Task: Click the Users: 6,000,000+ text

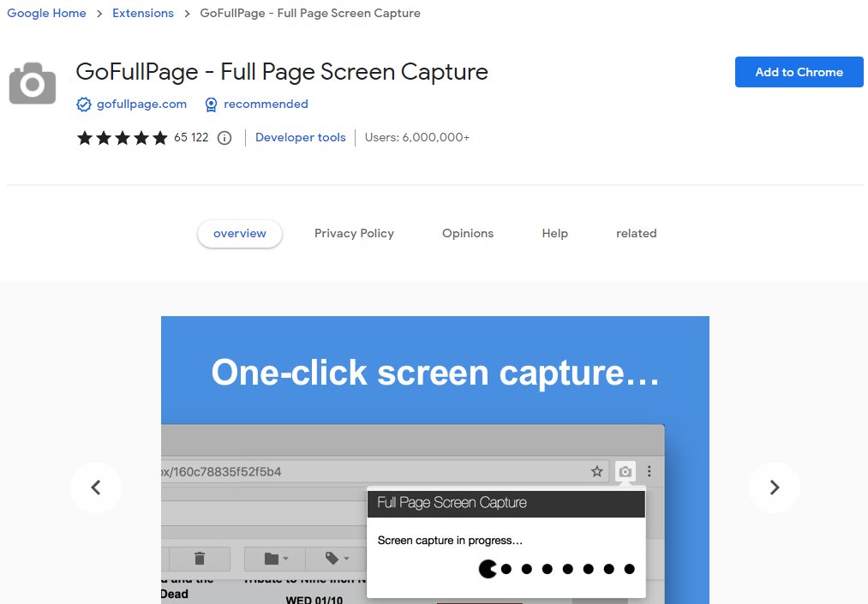Action: pyautogui.click(x=416, y=137)
